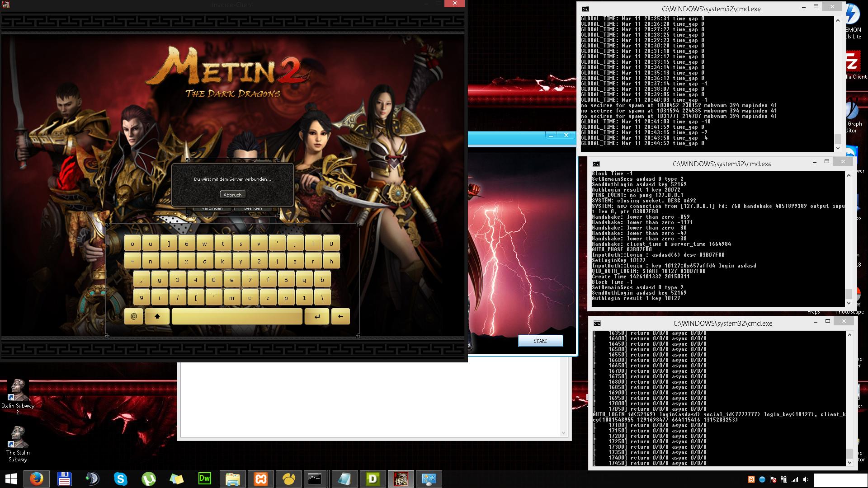Click the Abbruch button in the connection dialog

click(x=232, y=195)
